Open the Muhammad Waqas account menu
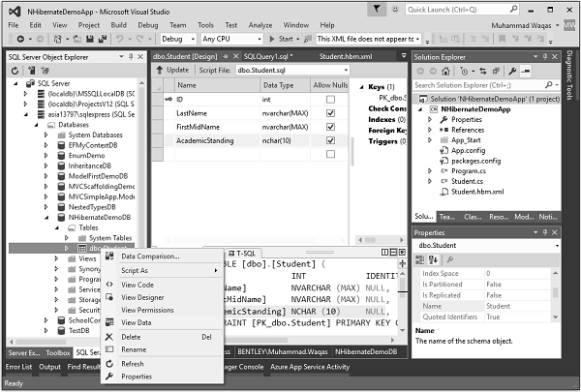This screenshot has width=581, height=392. [525, 25]
